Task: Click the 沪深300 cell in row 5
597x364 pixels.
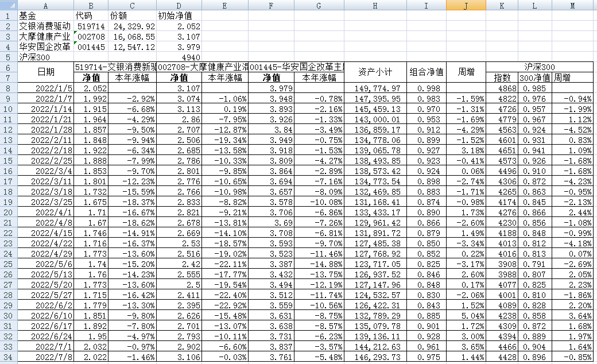Action: pos(45,57)
